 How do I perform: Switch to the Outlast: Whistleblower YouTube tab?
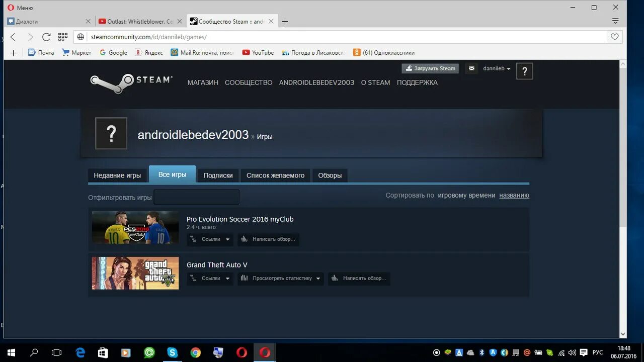click(x=141, y=21)
